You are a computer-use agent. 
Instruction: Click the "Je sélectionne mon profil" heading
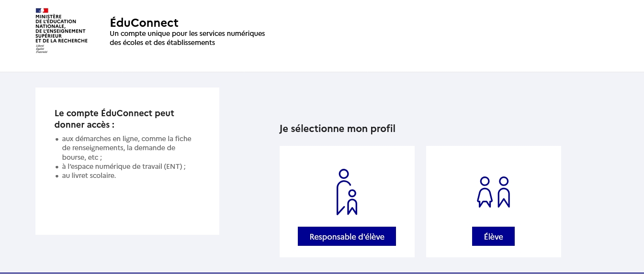pos(337,129)
